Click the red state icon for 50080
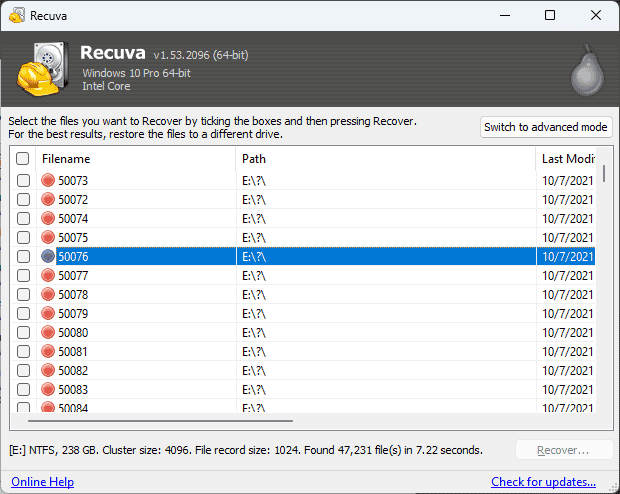The height and width of the screenshot is (494, 620). pos(48,332)
